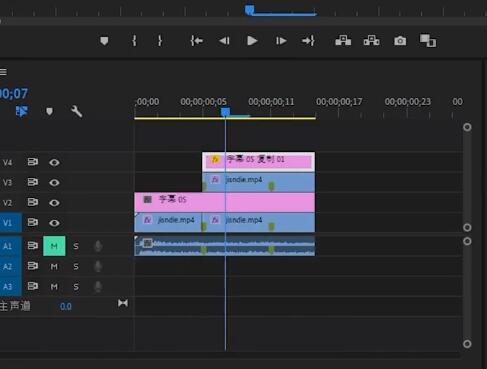Click the Mark Out bracket icon
Screen dimensions: 487x369
pyautogui.click(x=160, y=41)
